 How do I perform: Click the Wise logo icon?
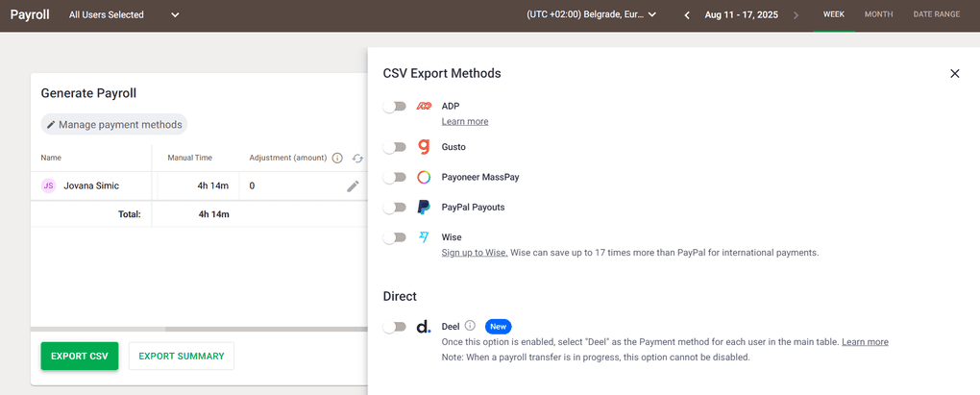coord(424,236)
